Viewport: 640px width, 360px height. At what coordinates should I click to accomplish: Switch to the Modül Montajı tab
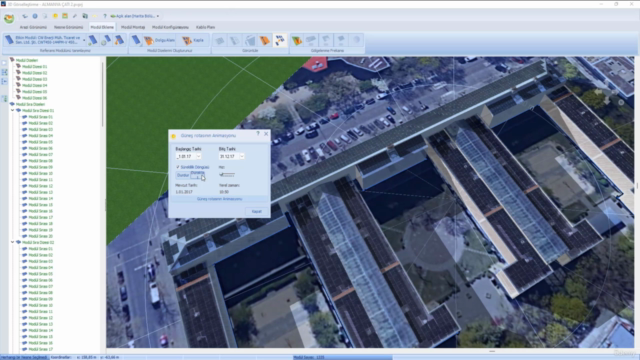(x=133, y=27)
